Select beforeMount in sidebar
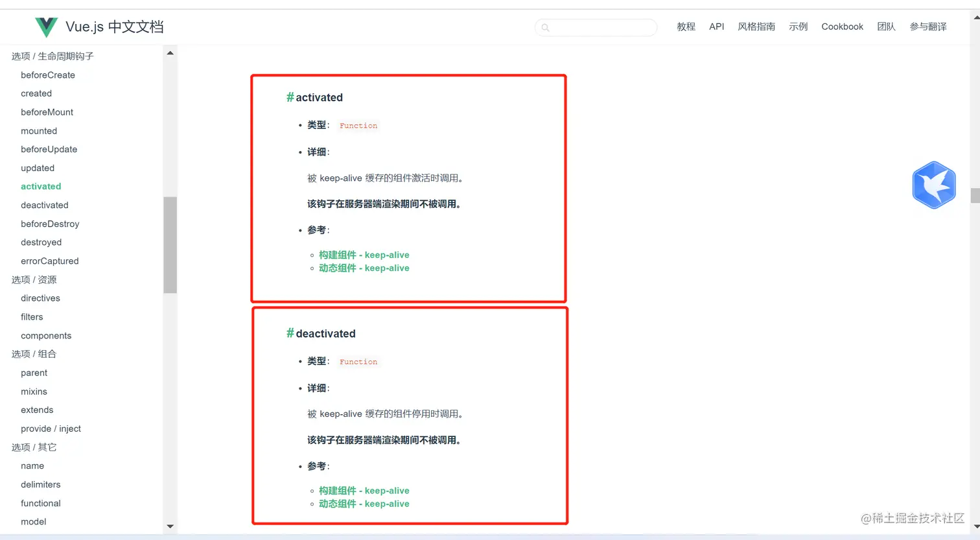980x540 pixels. (x=47, y=112)
